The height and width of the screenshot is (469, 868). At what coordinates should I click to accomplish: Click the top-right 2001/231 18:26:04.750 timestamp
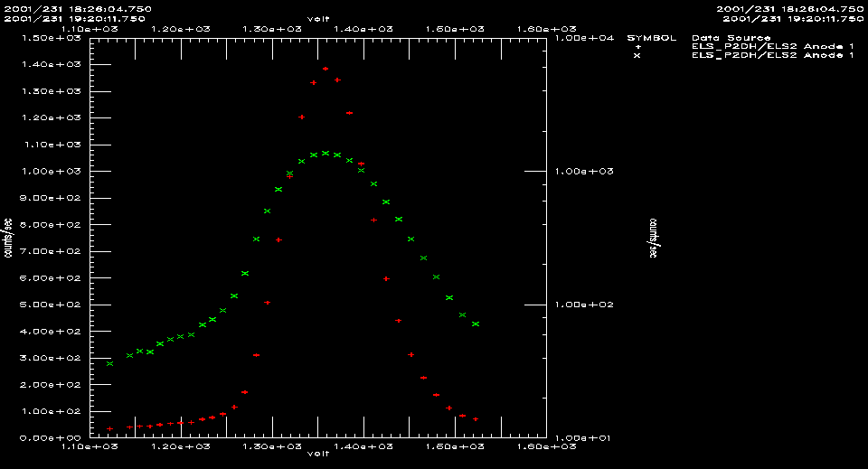tap(790, 9)
